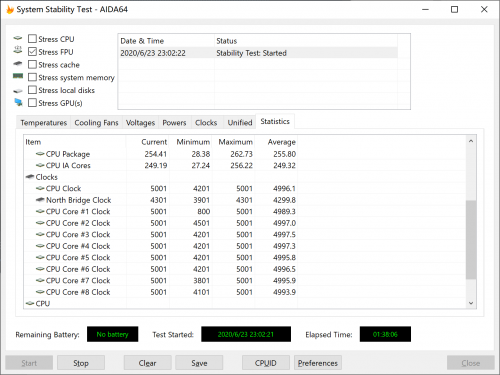Switch to the Clocks tab
This screenshot has width=500, height=375.
[206, 123]
